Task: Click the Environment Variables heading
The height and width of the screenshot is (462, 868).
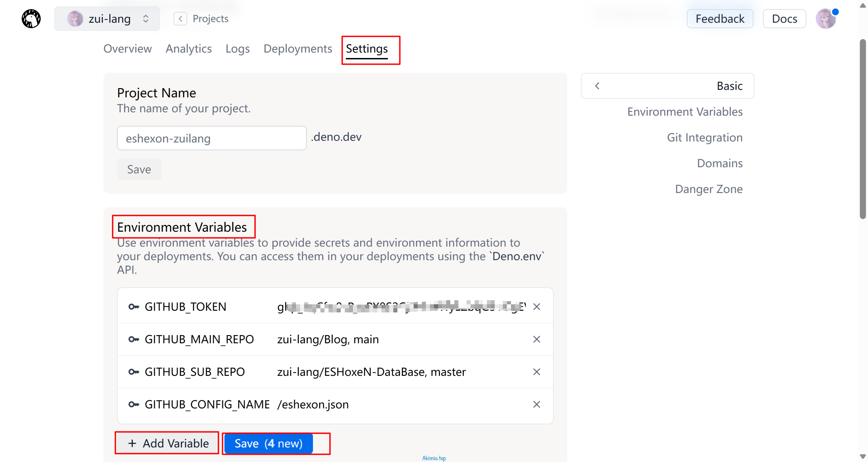Action: click(182, 227)
